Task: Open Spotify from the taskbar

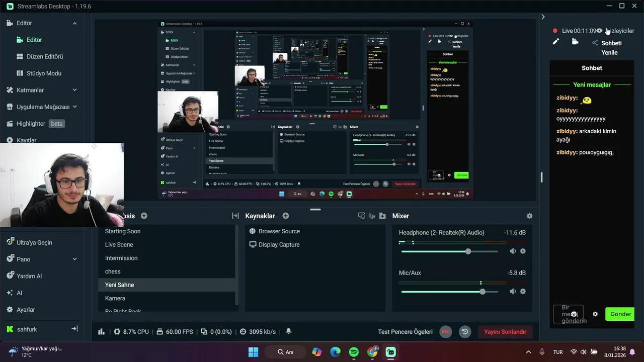Action: pos(354,352)
